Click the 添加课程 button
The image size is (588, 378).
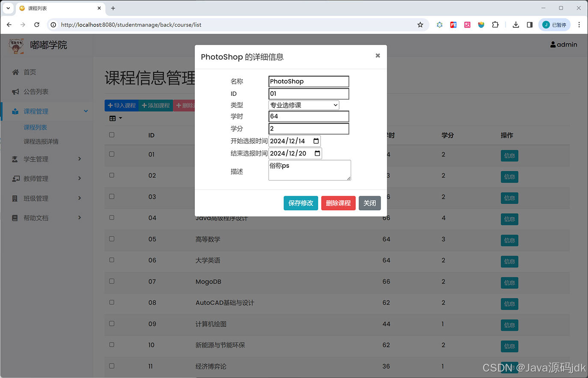(156, 105)
